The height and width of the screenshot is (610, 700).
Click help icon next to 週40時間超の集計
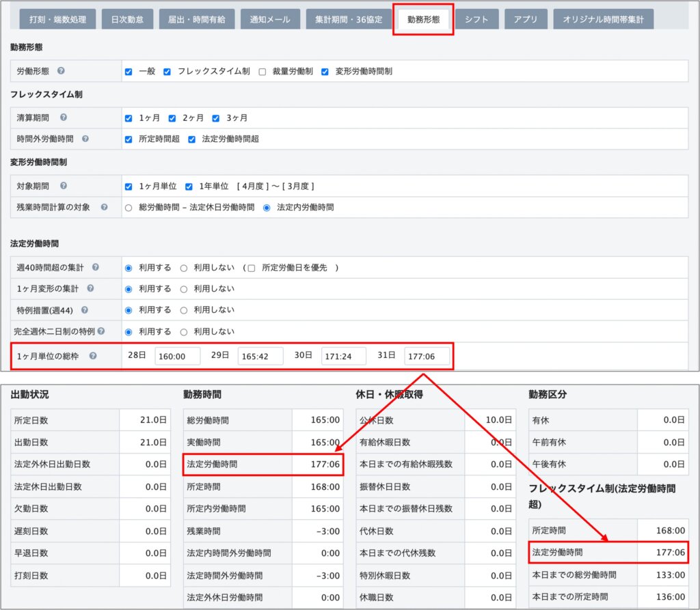tap(96, 268)
